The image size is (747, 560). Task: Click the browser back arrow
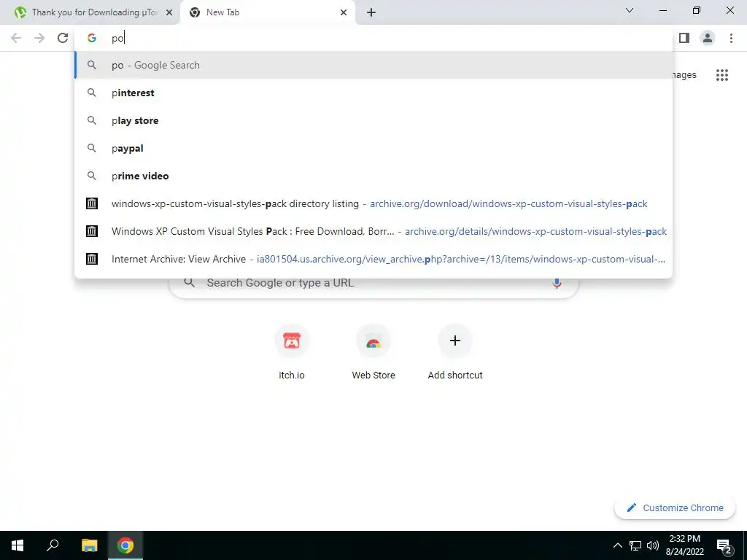click(16, 38)
